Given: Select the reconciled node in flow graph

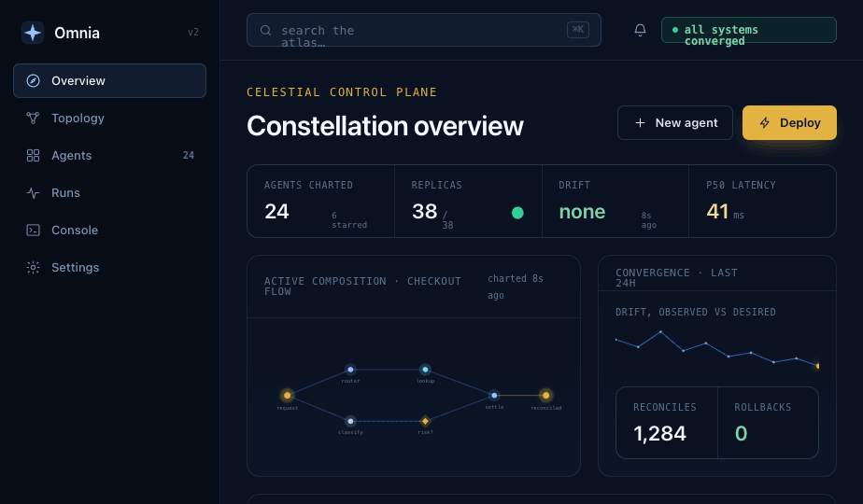Looking at the screenshot, I should pyautogui.click(x=546, y=395).
